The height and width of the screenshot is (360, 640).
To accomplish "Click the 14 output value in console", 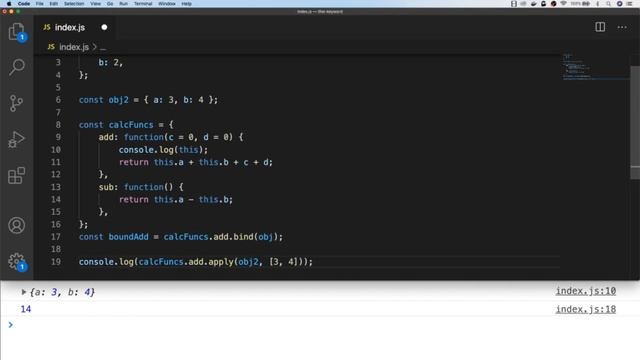I will coord(26,309).
